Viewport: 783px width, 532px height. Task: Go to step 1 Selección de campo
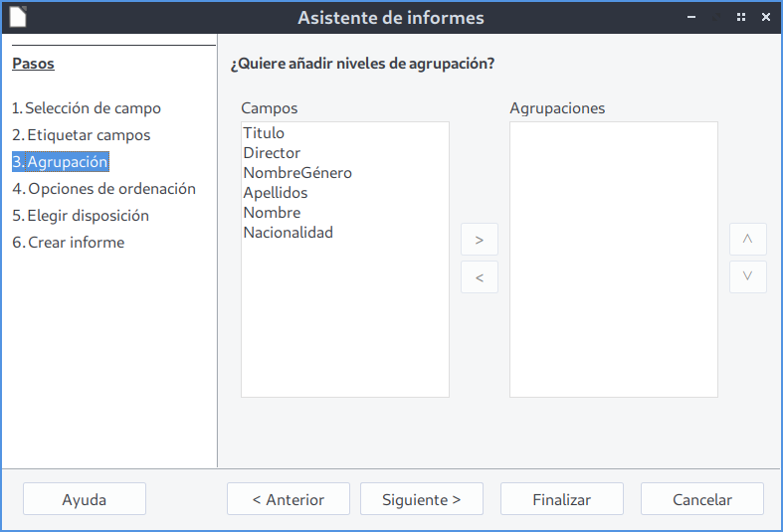coord(87,108)
